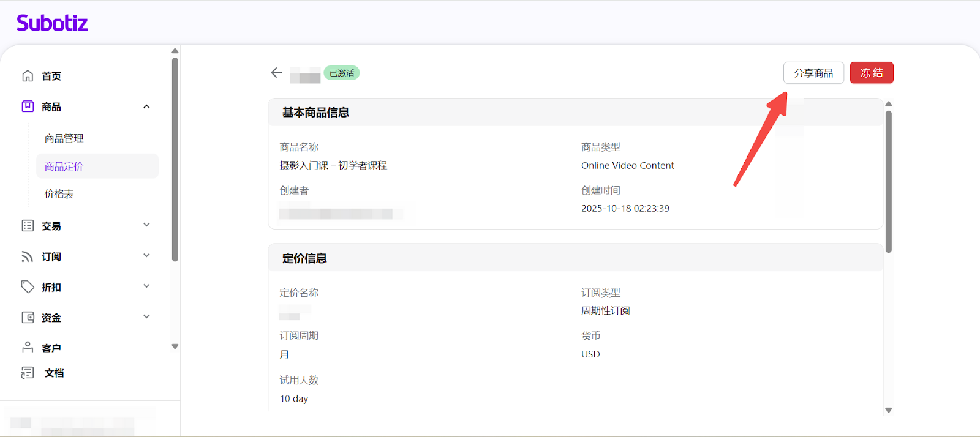Viewport: 980px width, 437px height.
Task: Go back using the left arrow
Action: click(x=276, y=73)
